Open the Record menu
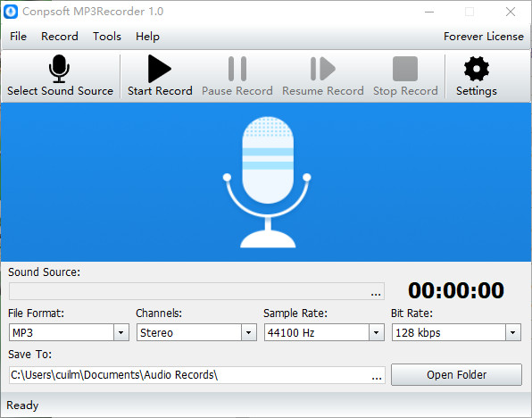Screen dimensions: 532x418 [60, 37]
